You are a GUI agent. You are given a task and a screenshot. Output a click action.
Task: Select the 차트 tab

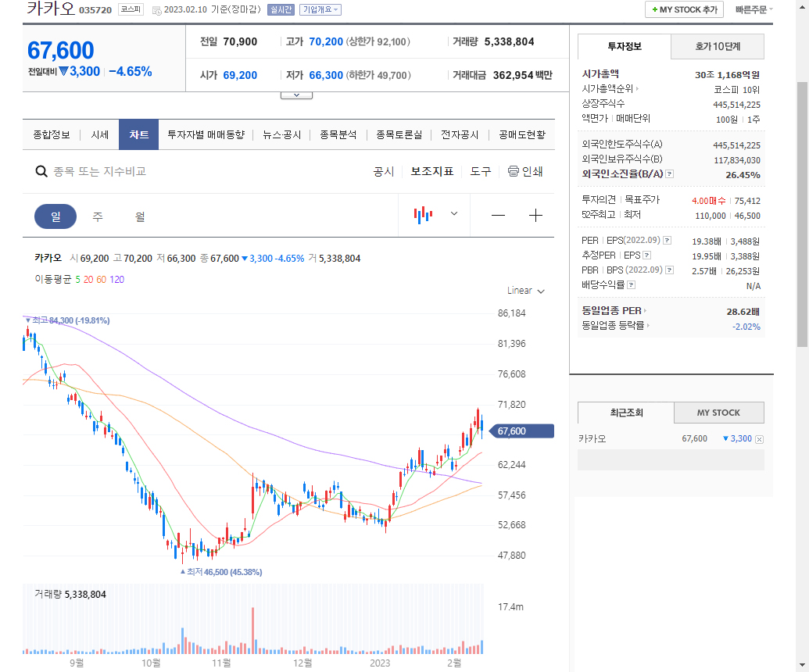(x=139, y=134)
